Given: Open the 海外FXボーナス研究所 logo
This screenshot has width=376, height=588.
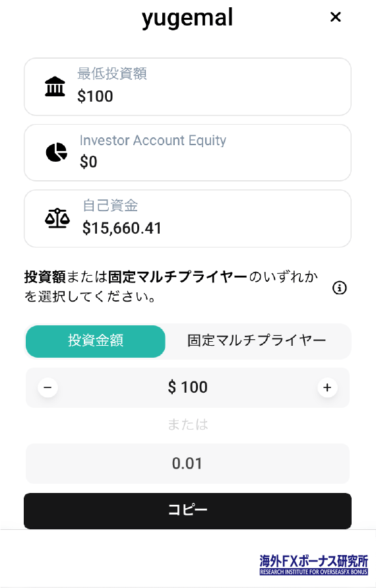Looking at the screenshot, I should click(x=314, y=565).
